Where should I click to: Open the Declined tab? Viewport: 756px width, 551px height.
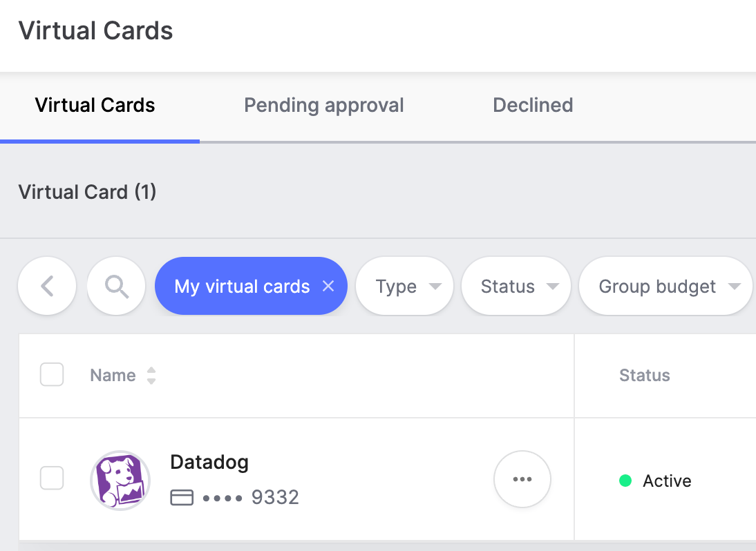532,106
